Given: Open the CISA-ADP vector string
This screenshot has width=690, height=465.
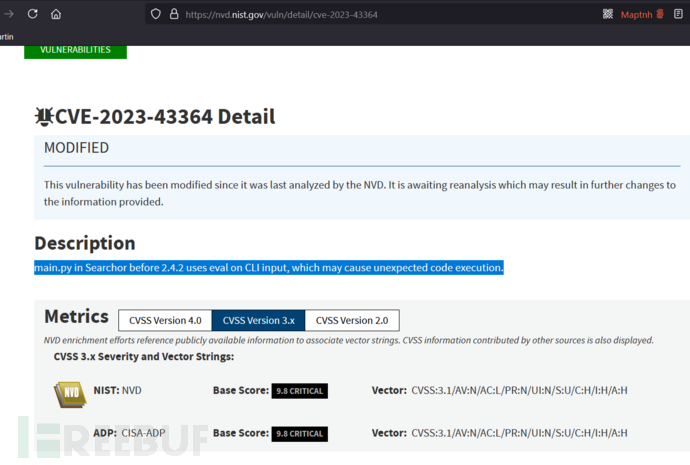Looking at the screenshot, I should (519, 433).
